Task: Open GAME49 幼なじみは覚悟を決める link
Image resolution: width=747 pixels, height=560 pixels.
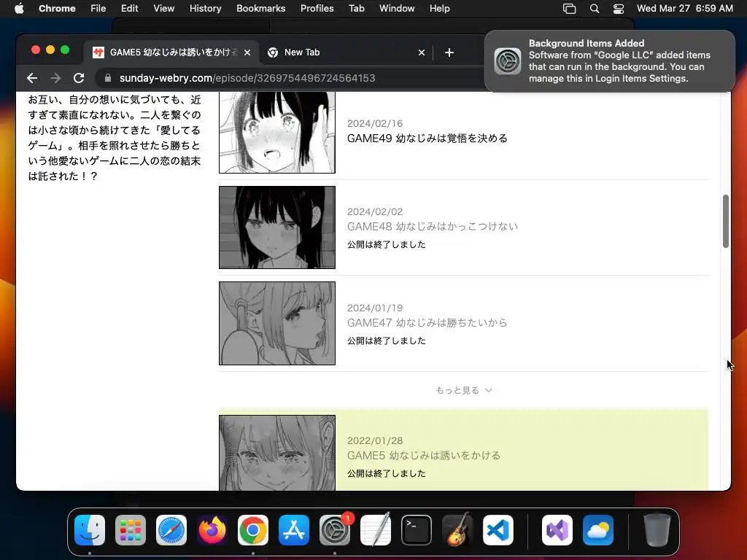Action: pyautogui.click(x=427, y=138)
